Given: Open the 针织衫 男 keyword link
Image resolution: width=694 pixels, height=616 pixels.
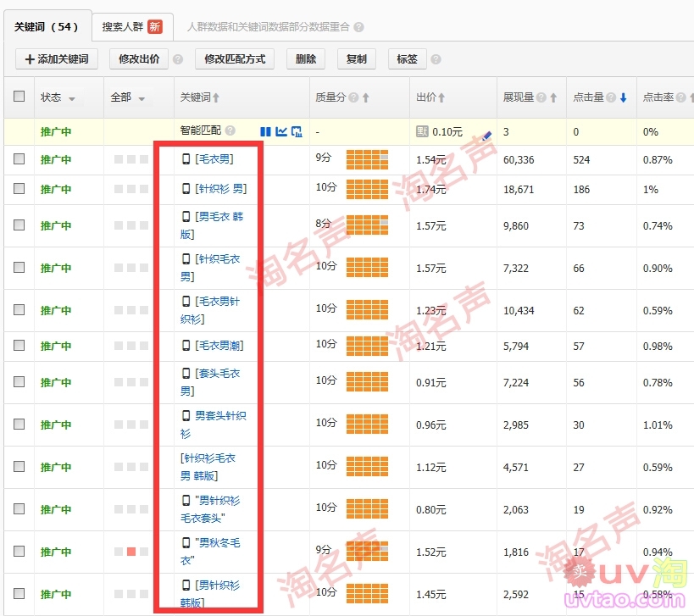Looking at the screenshot, I should click(220, 189).
